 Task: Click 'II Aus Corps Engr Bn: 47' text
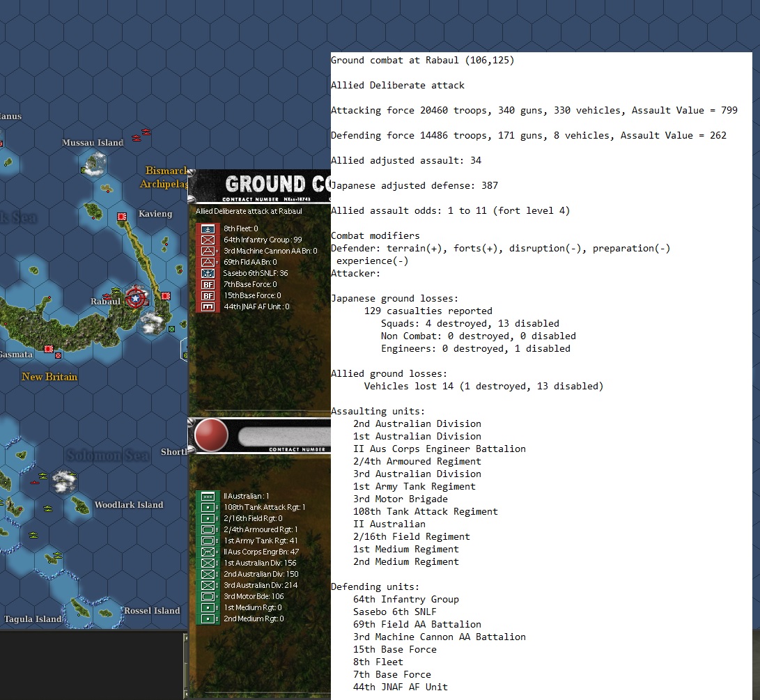pyautogui.click(x=261, y=552)
